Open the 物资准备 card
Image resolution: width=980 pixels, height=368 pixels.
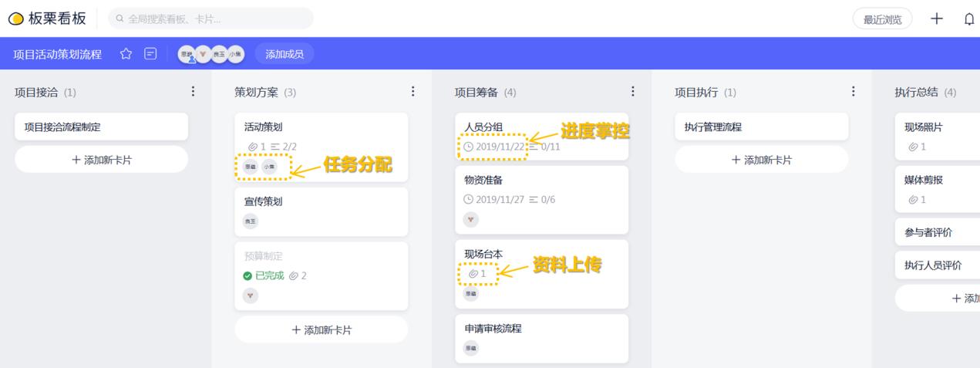pos(541,200)
